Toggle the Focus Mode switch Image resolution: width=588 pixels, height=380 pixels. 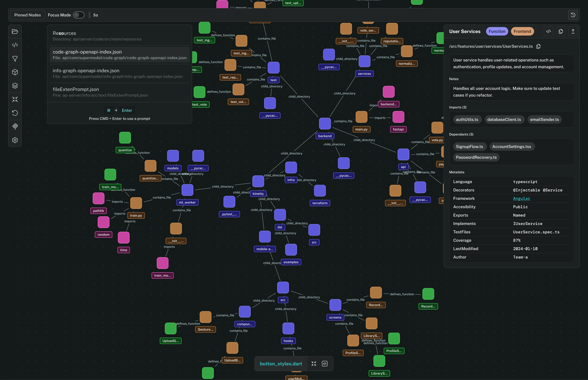(x=79, y=15)
